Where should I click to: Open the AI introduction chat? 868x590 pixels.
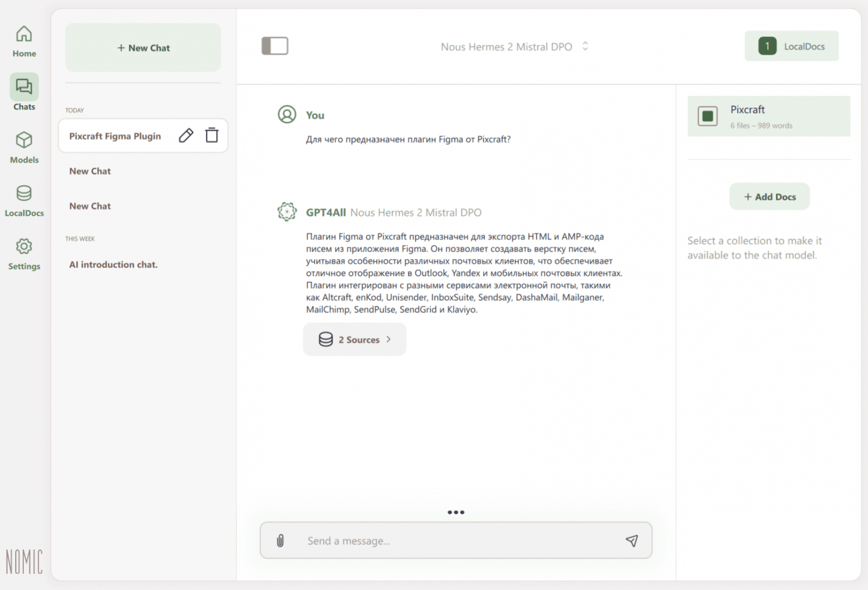(113, 265)
